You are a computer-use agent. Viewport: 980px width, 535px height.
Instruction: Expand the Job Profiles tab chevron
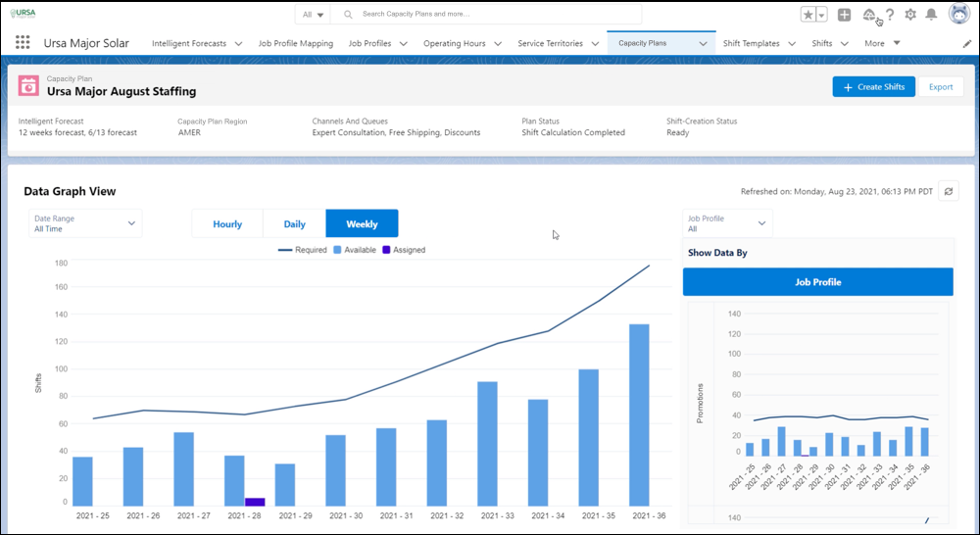tap(404, 44)
